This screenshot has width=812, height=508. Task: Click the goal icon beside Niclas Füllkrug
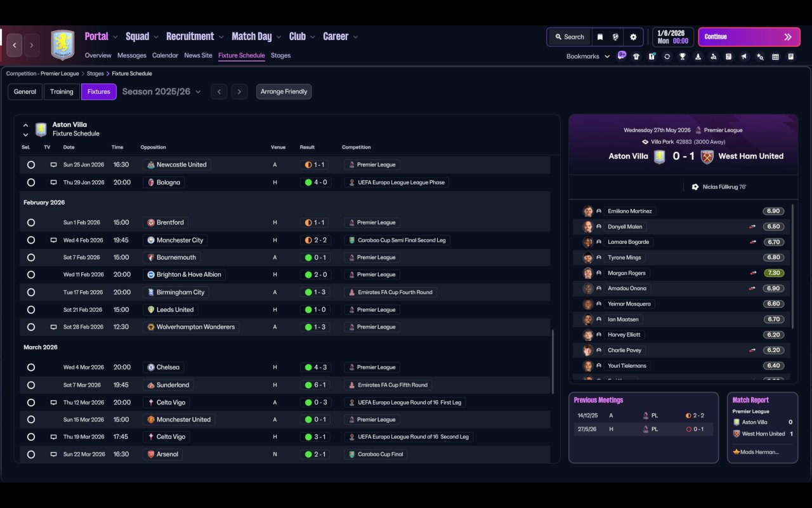click(x=695, y=187)
